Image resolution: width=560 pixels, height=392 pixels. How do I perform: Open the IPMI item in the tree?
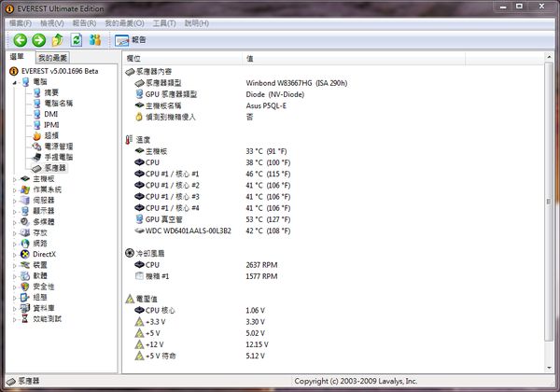pyautogui.click(x=51, y=125)
